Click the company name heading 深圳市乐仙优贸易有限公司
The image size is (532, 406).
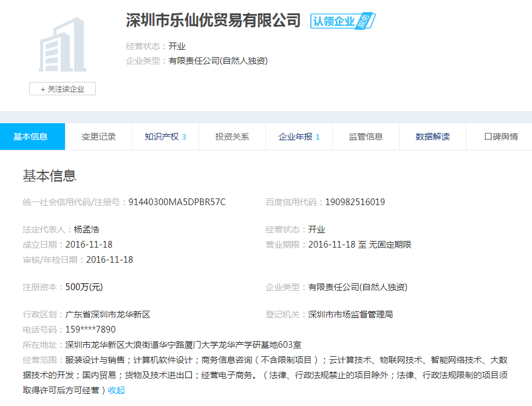pos(213,21)
